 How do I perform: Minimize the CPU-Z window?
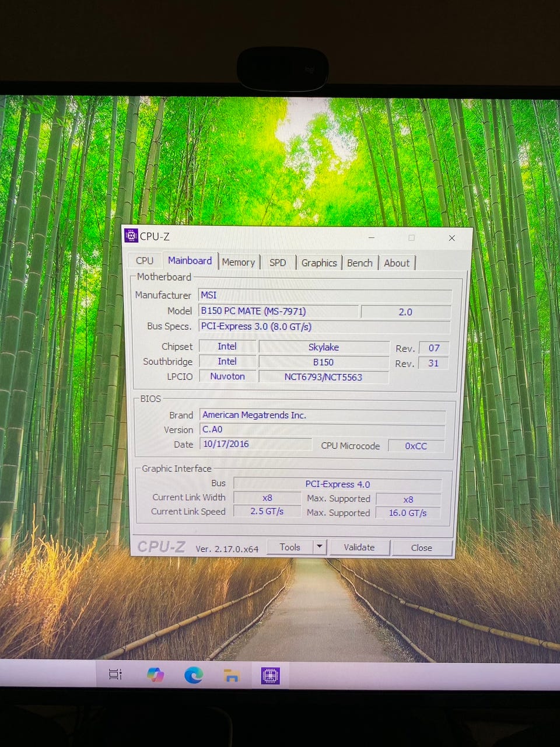click(372, 238)
